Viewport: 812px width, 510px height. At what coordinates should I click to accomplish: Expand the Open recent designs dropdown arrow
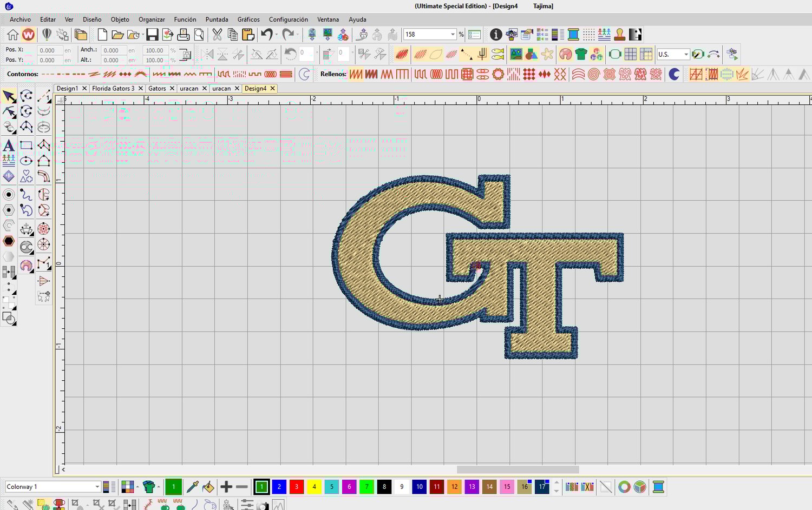(x=142, y=35)
